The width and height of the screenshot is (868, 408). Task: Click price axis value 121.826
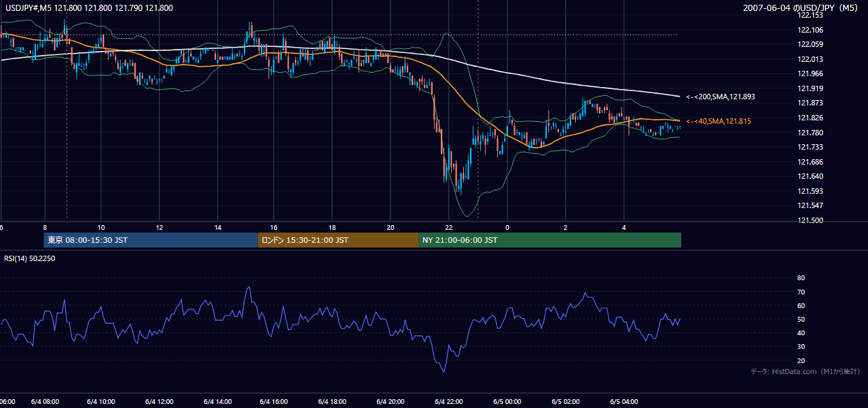(810, 118)
